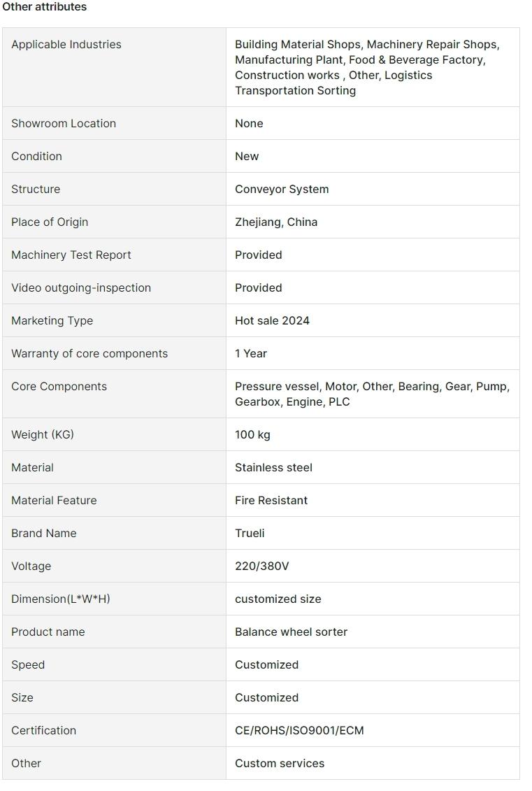Click the 'Stainless steel' material value

(x=273, y=468)
